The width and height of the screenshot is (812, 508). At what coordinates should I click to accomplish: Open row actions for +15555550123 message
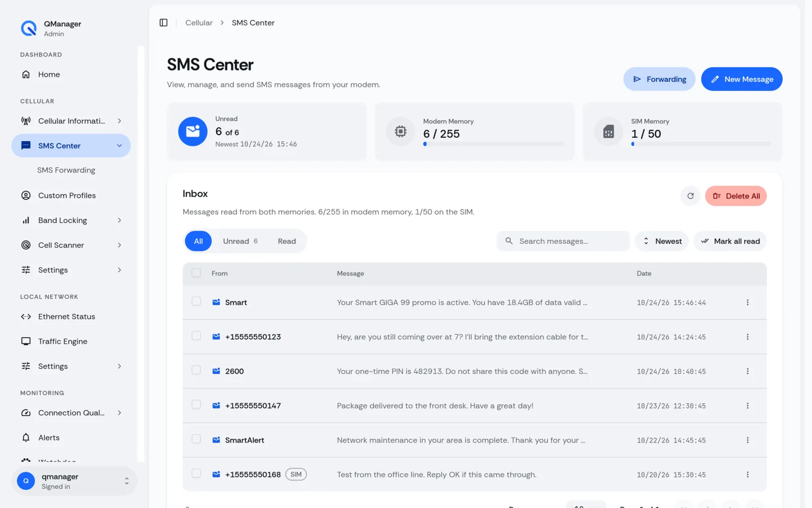click(748, 337)
